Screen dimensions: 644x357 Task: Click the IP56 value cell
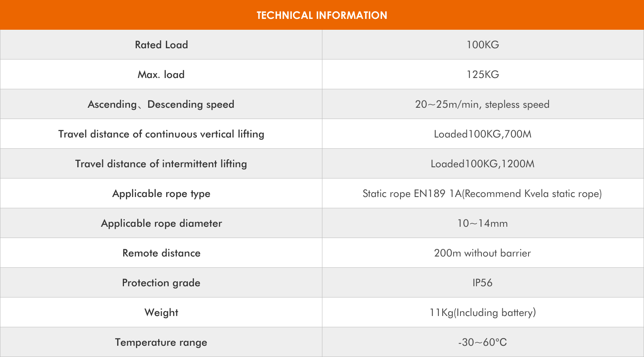483,283
